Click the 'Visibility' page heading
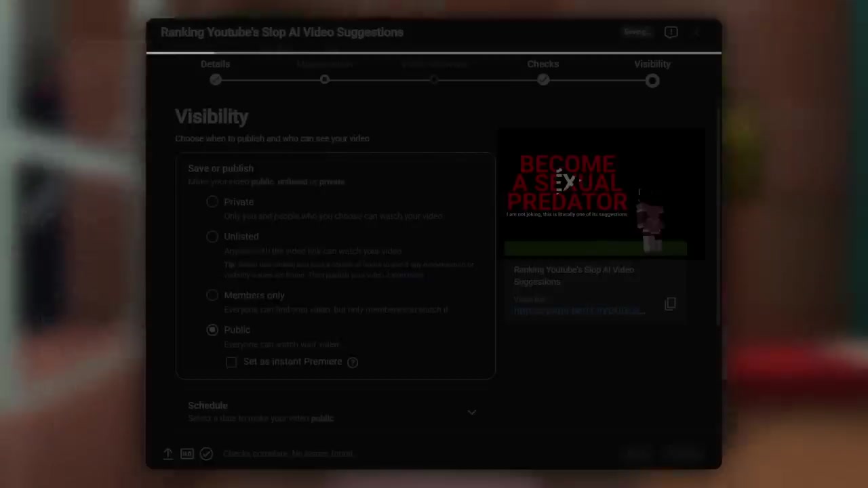This screenshot has height=488, width=868. [x=212, y=117]
